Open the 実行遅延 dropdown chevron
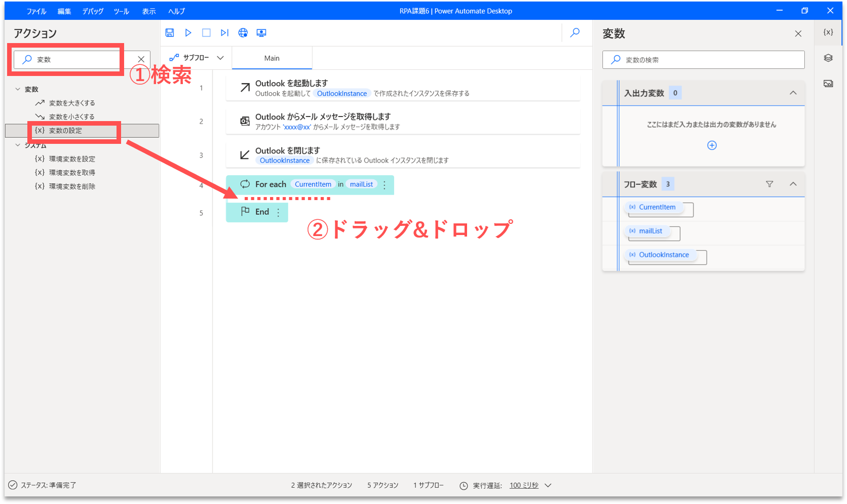 (x=548, y=485)
